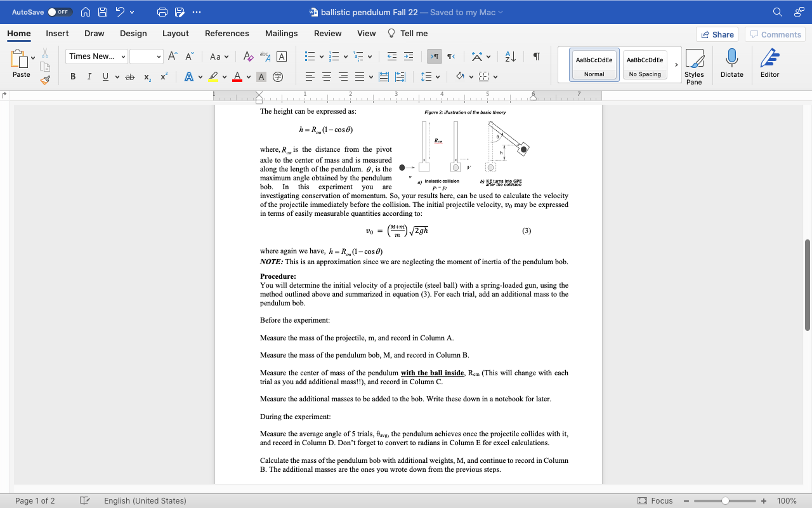Increase paragraph indent
The width and height of the screenshot is (812, 508).
409,57
